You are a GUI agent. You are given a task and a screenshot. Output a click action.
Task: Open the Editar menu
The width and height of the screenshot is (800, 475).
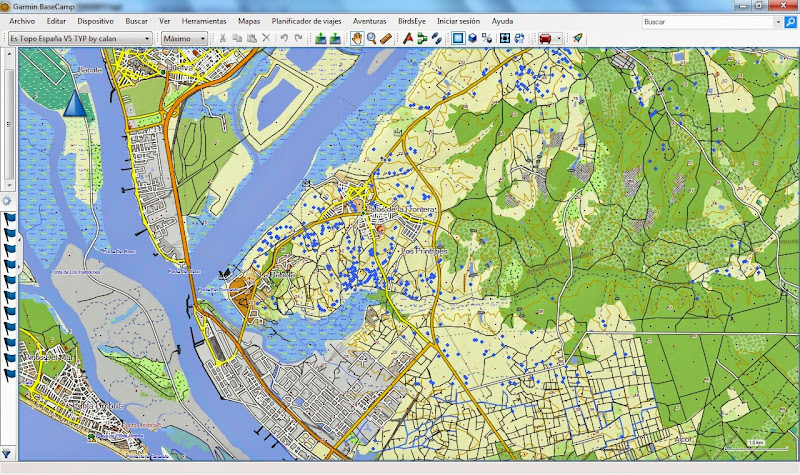point(56,21)
